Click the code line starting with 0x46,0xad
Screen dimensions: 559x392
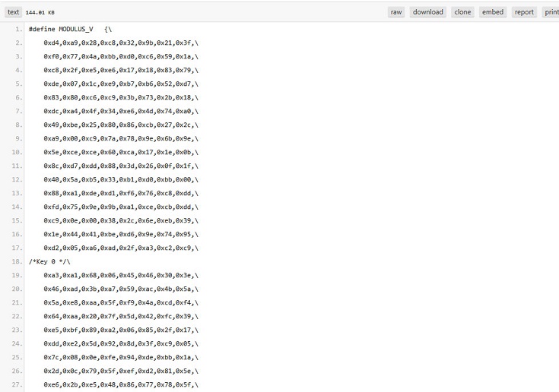click(x=121, y=289)
